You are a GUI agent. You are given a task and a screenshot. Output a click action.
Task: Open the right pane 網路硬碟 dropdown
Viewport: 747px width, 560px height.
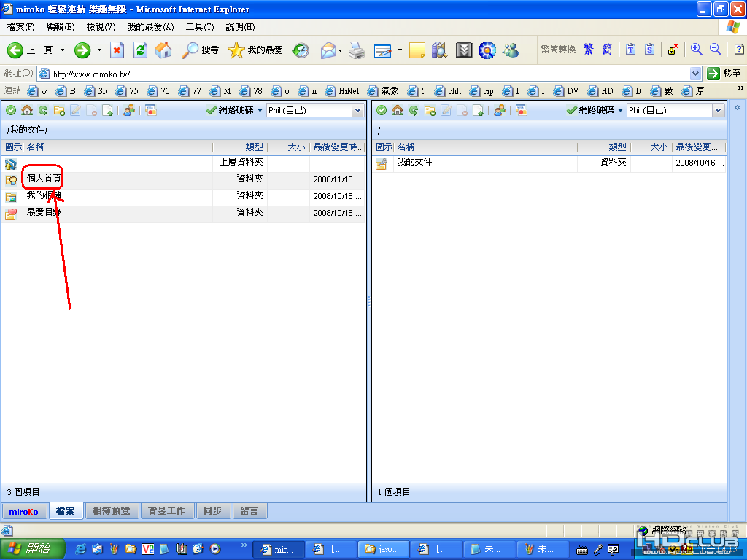point(620,111)
